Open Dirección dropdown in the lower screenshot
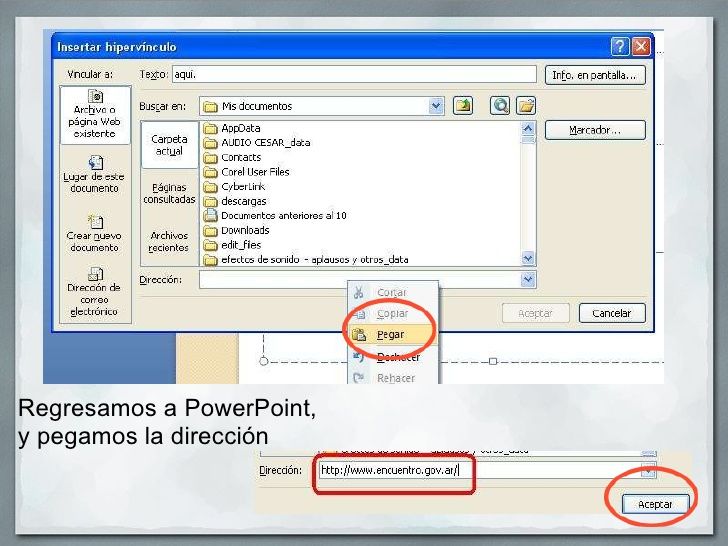728x546 pixels. coord(648,470)
